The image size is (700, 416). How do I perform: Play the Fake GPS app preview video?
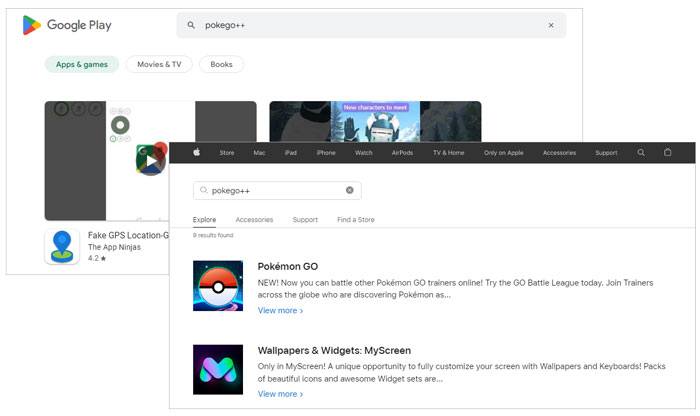151,161
